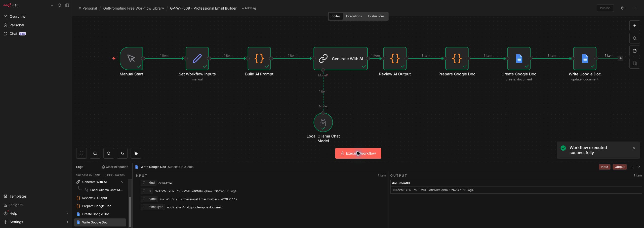Select the Create Google Doc node
Screen dimensions: 644x228
[x=519, y=59]
